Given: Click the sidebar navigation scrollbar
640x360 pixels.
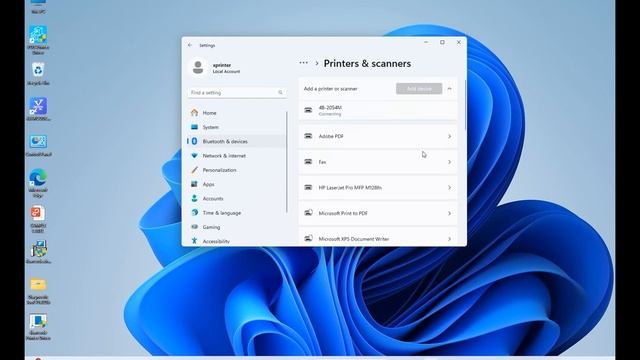Looking at the screenshot, I should pyautogui.click(x=287, y=162).
